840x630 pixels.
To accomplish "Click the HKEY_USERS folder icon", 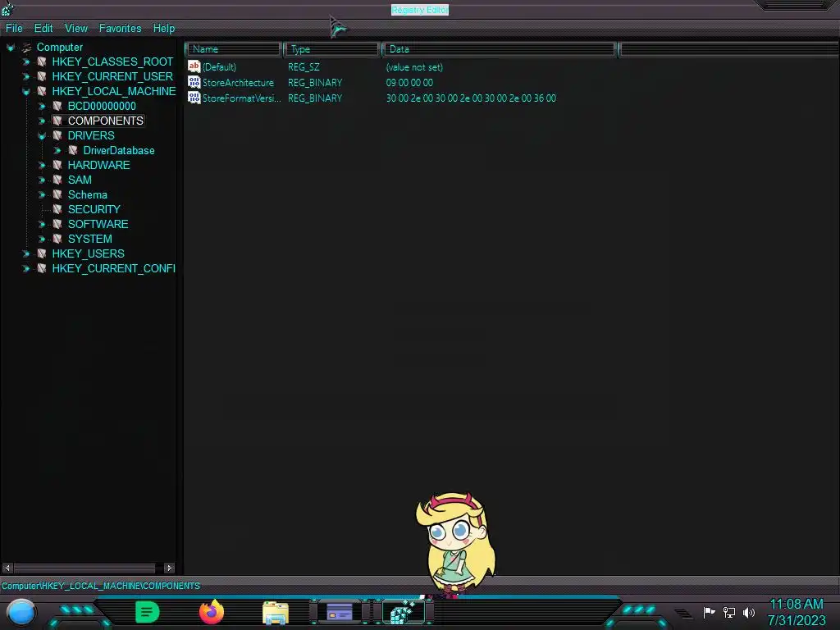I will click(x=42, y=253).
